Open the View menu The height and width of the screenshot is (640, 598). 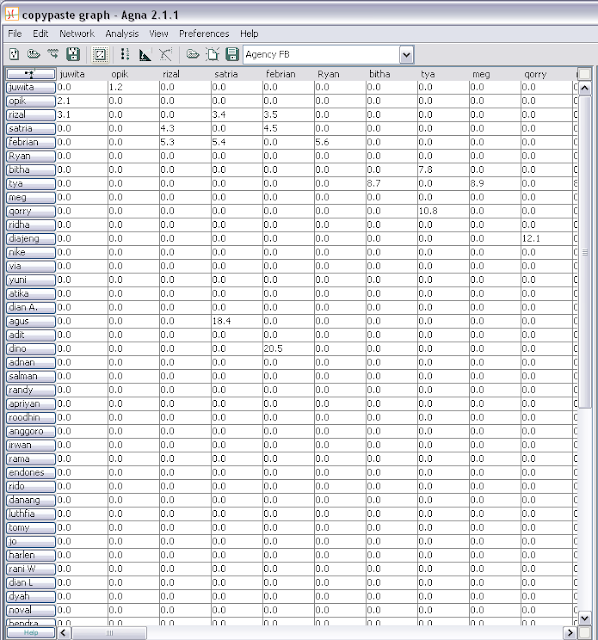tap(158, 33)
